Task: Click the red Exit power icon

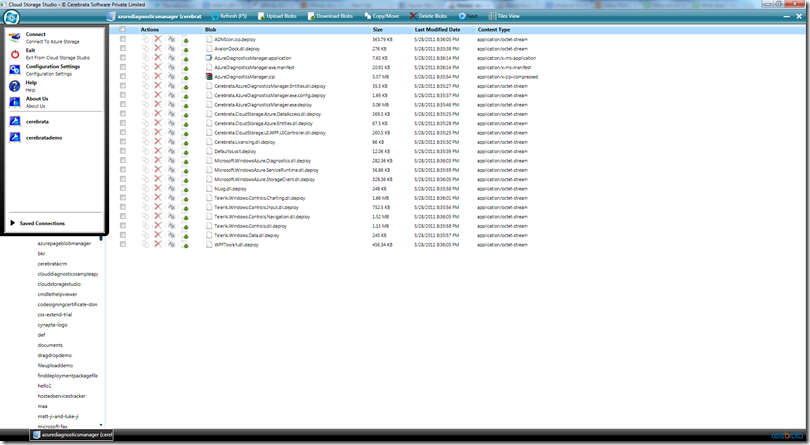Action: (x=14, y=54)
